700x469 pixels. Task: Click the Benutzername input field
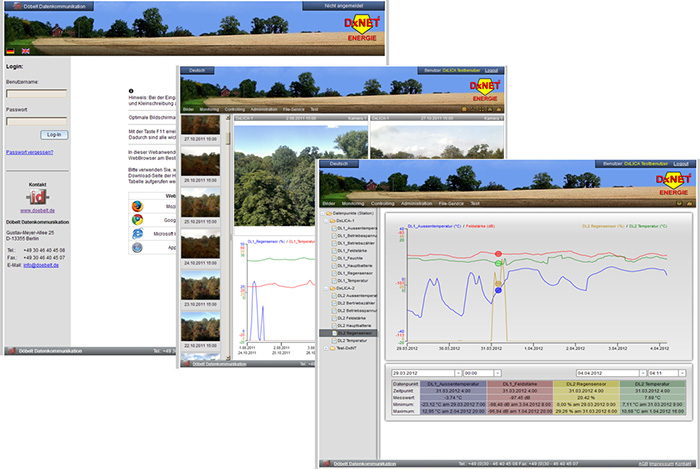37,93
